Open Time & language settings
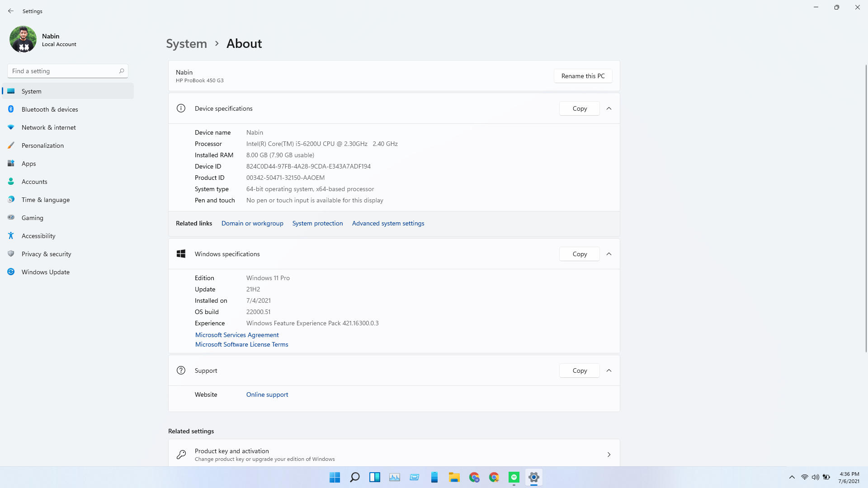The height and width of the screenshot is (488, 868). pyautogui.click(x=68, y=200)
